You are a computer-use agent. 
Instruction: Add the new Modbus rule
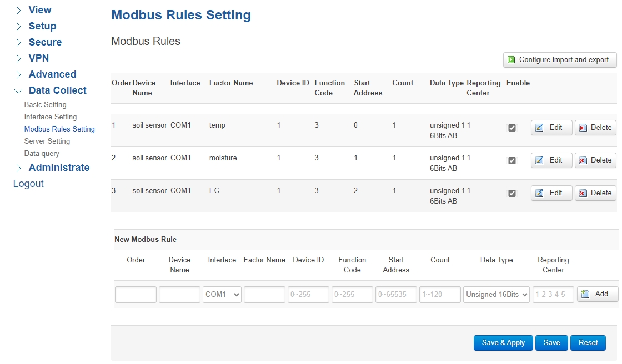[x=597, y=294]
